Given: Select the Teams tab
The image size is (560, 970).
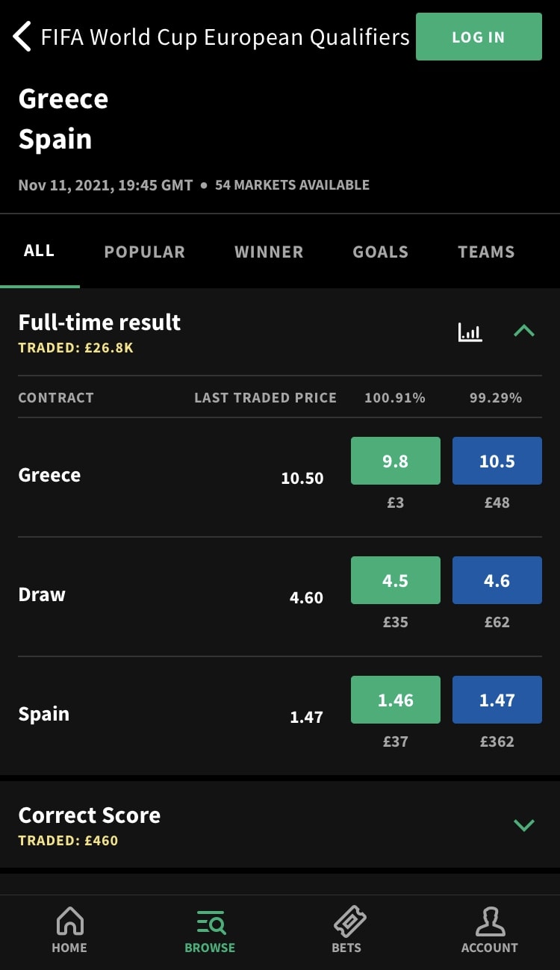Looking at the screenshot, I should [x=486, y=252].
